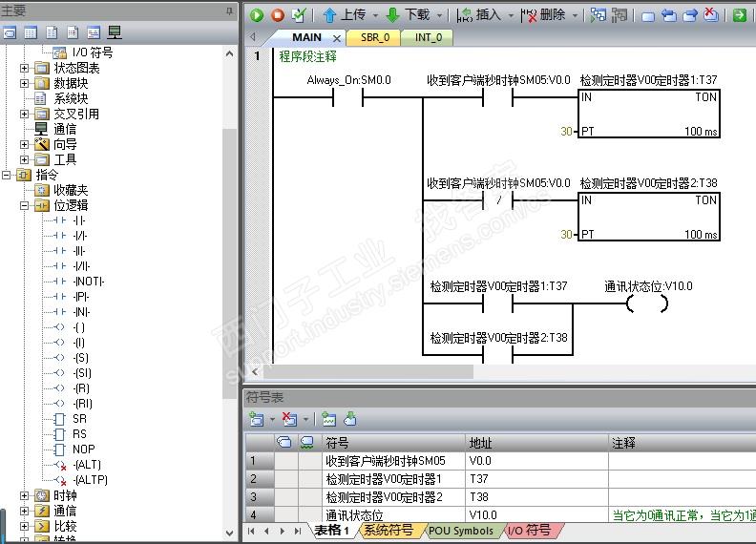Open the 下载 download dropdown arrow

[440, 16]
